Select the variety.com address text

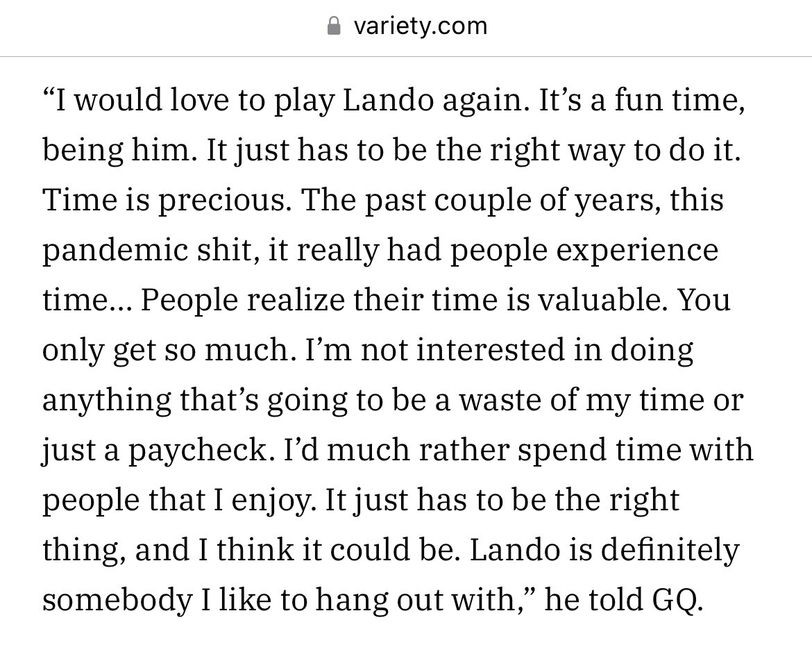pos(421,26)
